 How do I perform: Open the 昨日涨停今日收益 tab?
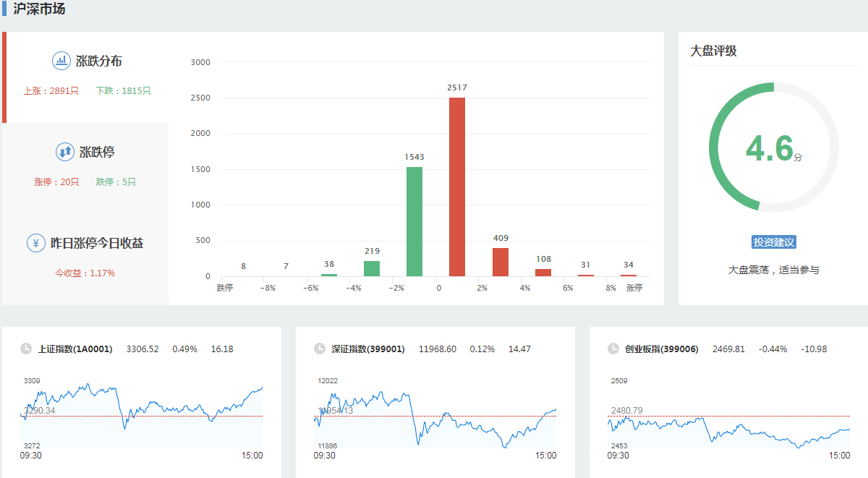tap(96, 244)
